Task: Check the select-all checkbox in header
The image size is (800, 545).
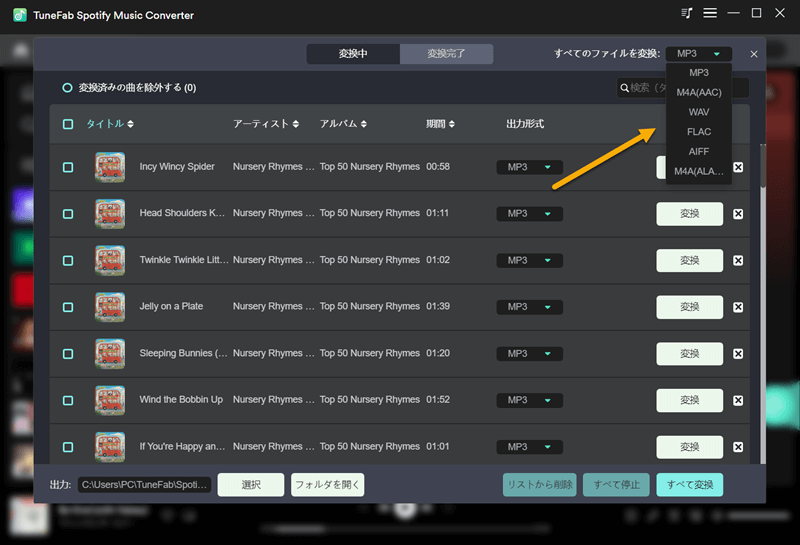Action: click(x=68, y=124)
